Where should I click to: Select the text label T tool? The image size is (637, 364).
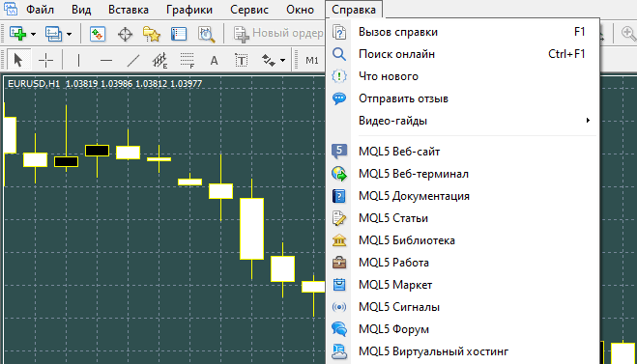coord(242,61)
